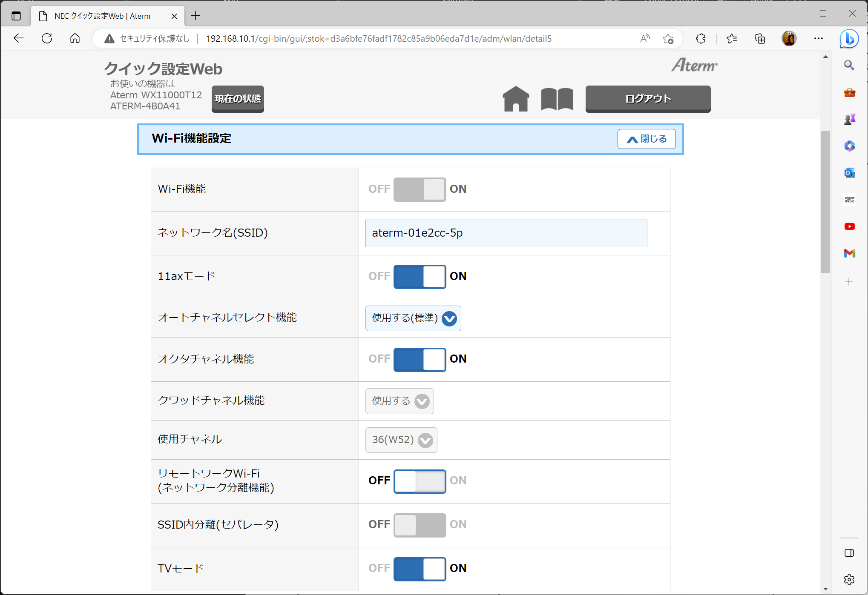Select the NEC クイック設定Web browser tab
Screen dimensions: 868x595
pos(102,16)
